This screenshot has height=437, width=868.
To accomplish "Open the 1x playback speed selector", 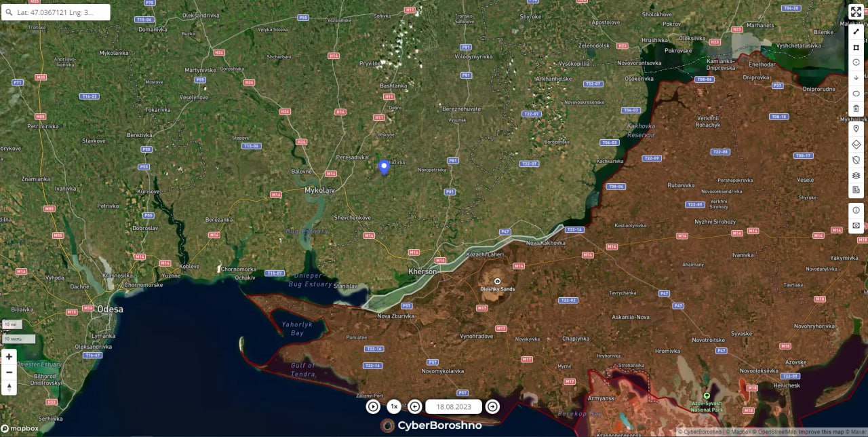I will (x=394, y=406).
